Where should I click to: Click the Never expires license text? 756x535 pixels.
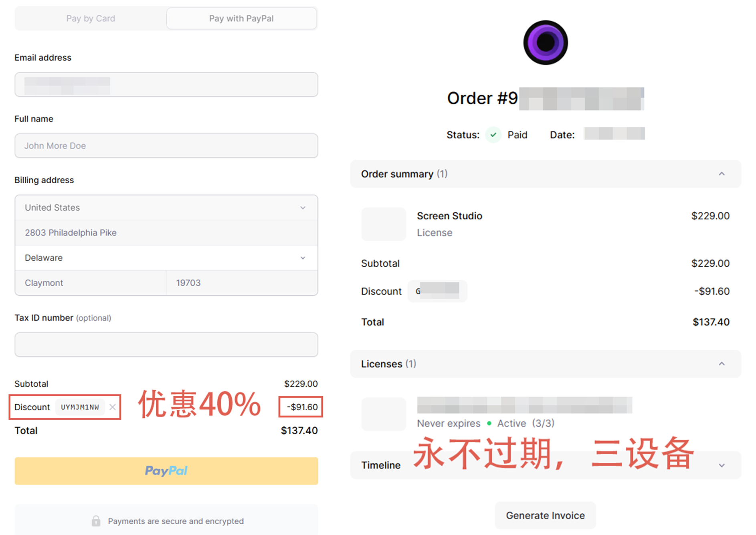[x=449, y=424]
